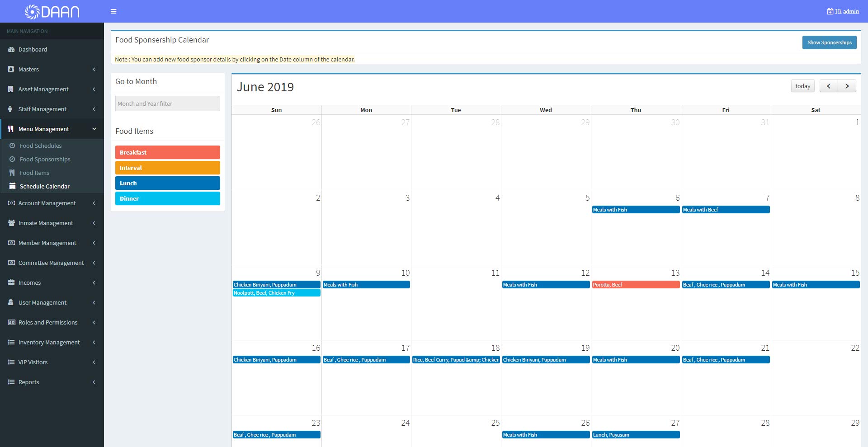Click the Dashboard gauge icon
Image resolution: width=868 pixels, height=447 pixels.
pyautogui.click(x=11, y=49)
